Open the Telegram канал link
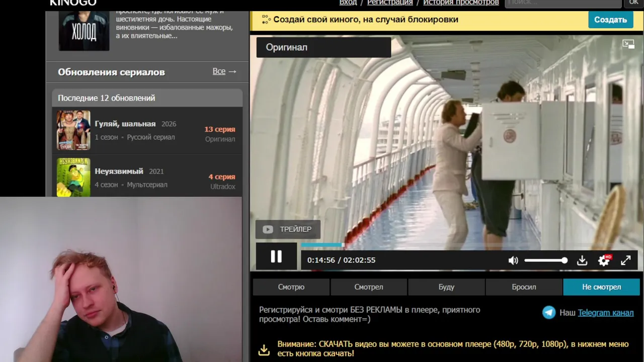 pos(606,313)
